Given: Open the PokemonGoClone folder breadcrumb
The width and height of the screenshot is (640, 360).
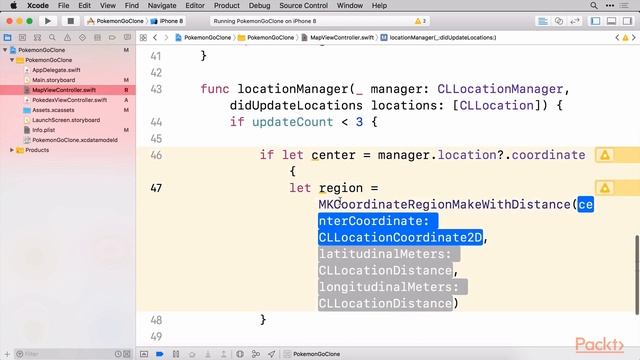Looking at the screenshot, I should pyautogui.click(x=266, y=38).
